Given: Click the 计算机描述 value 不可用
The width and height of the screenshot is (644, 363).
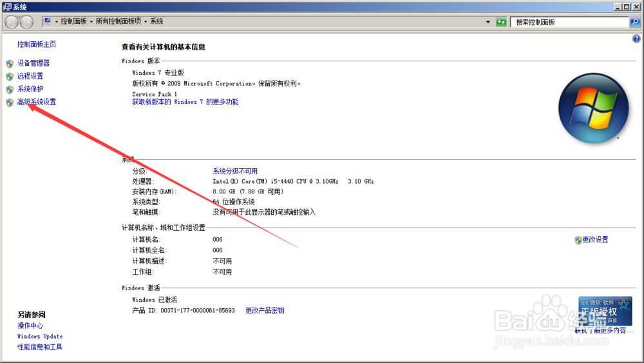Looking at the screenshot, I should 222,261.
